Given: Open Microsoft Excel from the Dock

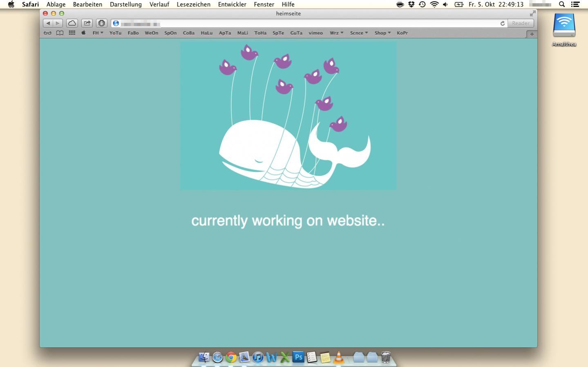Looking at the screenshot, I should 285,357.
